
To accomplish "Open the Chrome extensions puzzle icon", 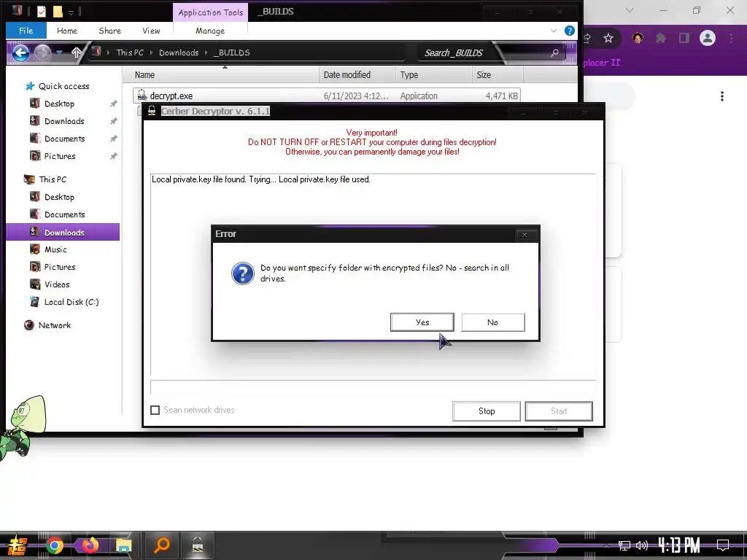I will tap(661, 38).
